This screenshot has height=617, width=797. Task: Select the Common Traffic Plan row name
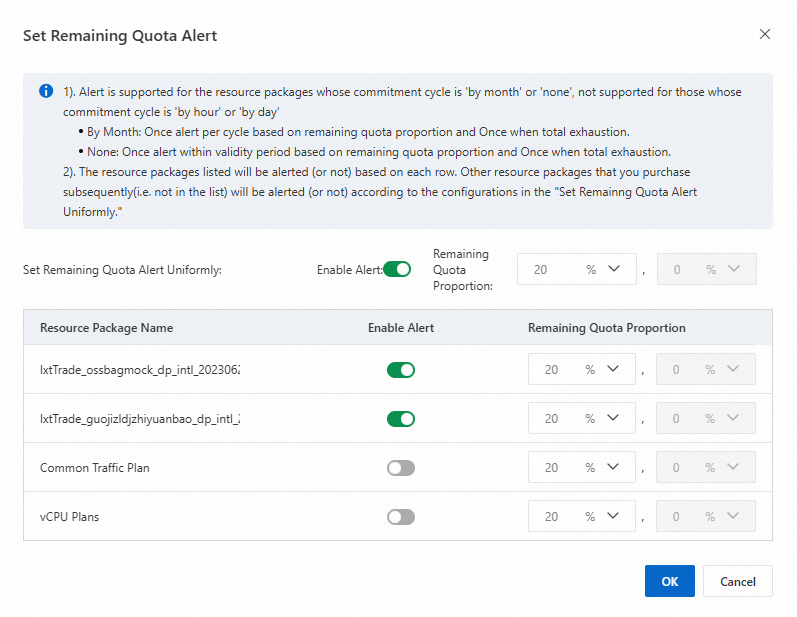(95, 468)
